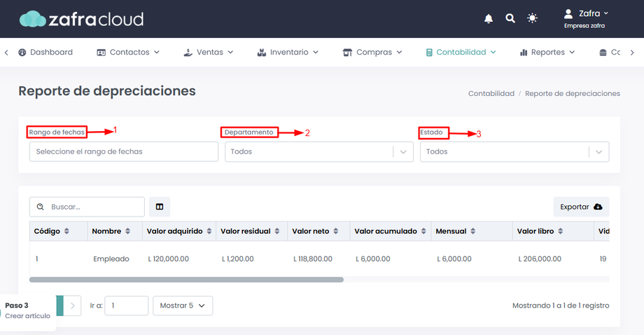This screenshot has height=335, width=644.
Task: Click the cloud download icon on Exportar
Action: tap(598, 207)
